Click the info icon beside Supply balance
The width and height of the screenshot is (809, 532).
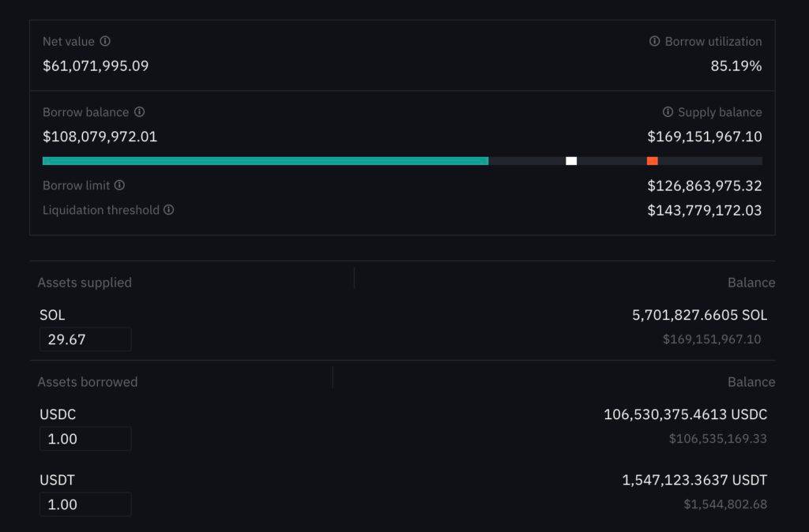(668, 111)
